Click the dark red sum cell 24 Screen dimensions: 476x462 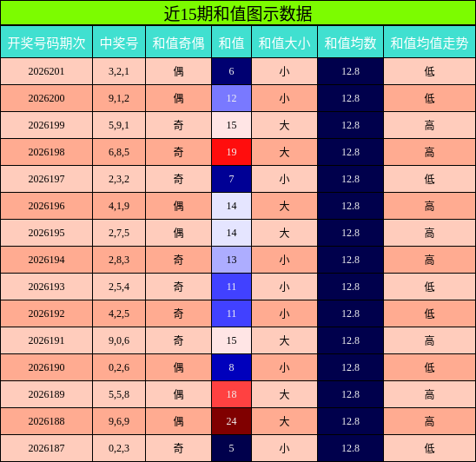click(x=232, y=421)
